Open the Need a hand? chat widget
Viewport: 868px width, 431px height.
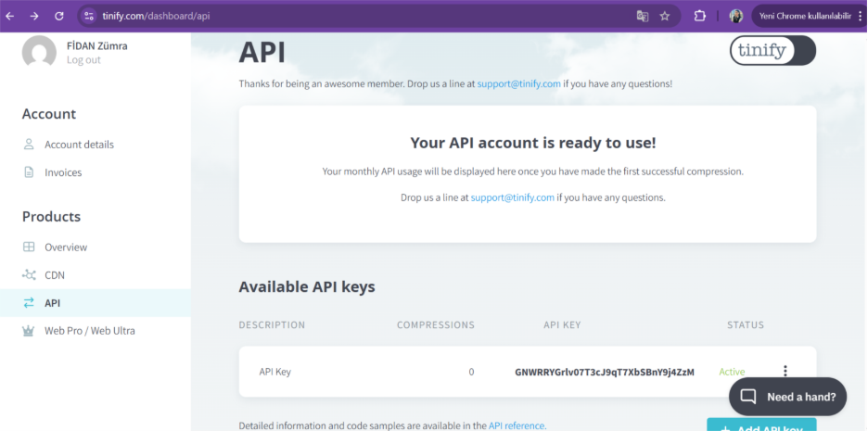pos(788,397)
